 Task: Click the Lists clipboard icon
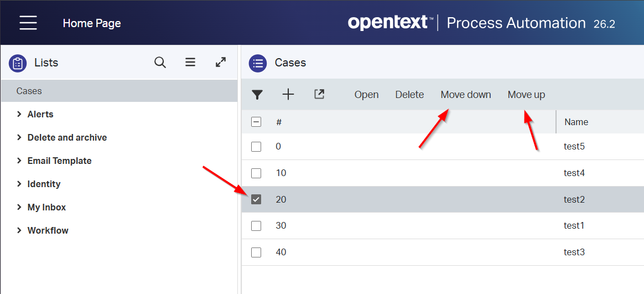tap(18, 63)
